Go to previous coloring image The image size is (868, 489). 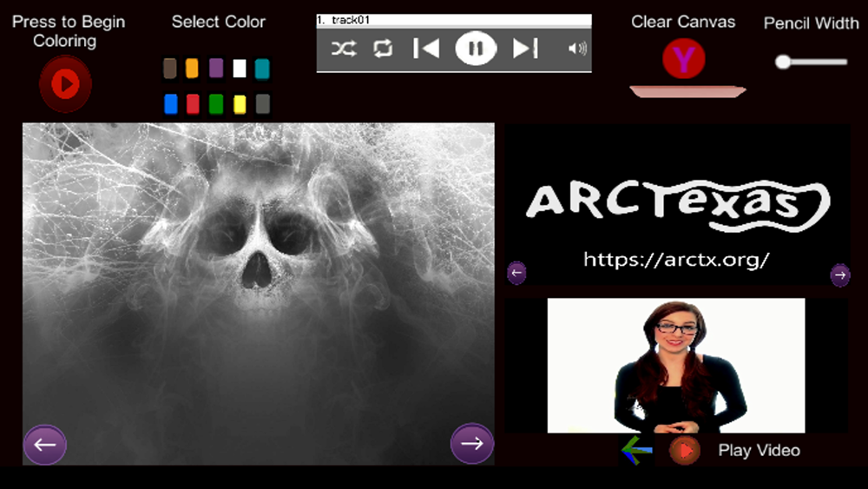click(45, 444)
